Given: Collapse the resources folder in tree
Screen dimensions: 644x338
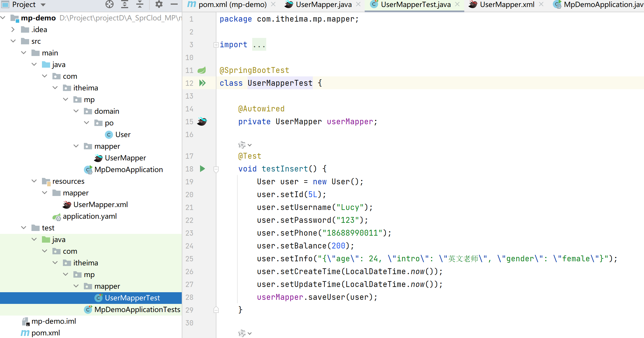Looking at the screenshot, I should [x=34, y=181].
